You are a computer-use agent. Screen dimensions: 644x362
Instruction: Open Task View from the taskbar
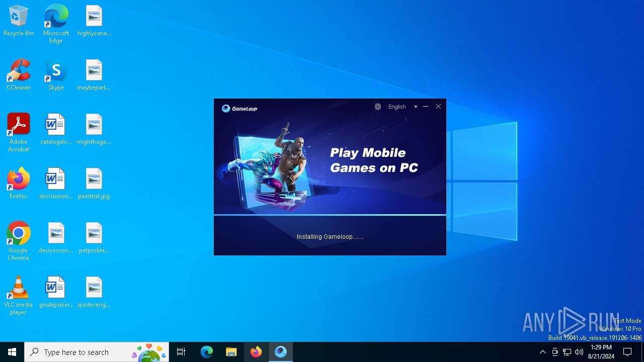[181, 352]
